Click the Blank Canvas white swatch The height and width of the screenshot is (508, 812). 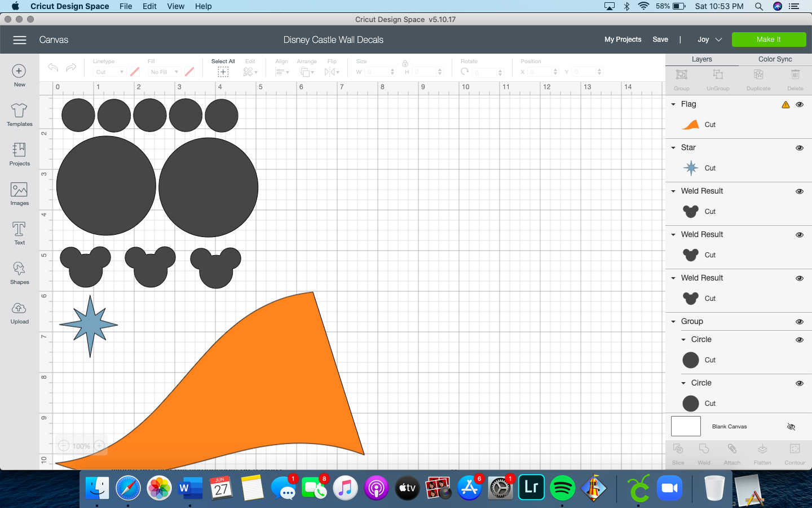686,426
